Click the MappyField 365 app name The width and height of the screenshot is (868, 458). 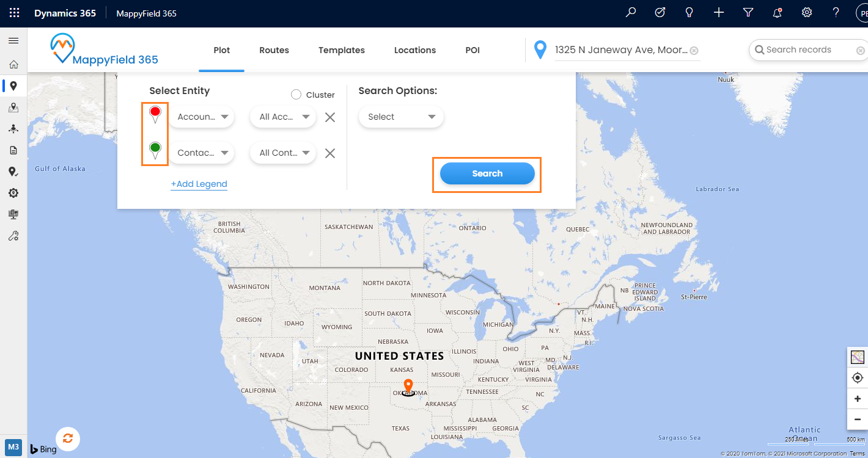(x=147, y=13)
